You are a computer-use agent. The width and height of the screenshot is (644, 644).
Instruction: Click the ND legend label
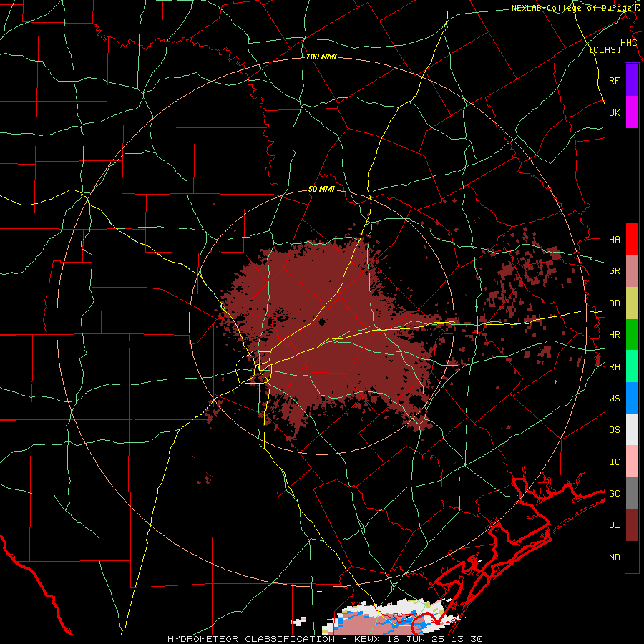point(614,557)
